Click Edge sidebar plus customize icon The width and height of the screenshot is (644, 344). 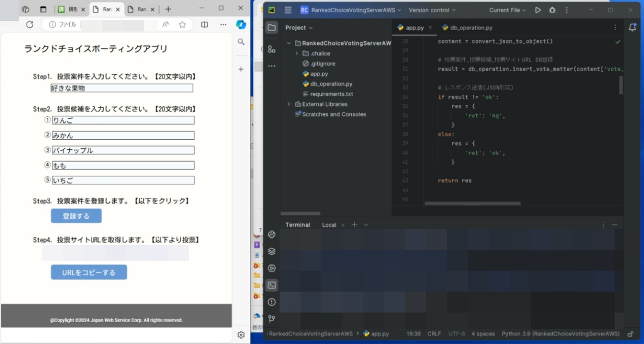tap(241, 69)
